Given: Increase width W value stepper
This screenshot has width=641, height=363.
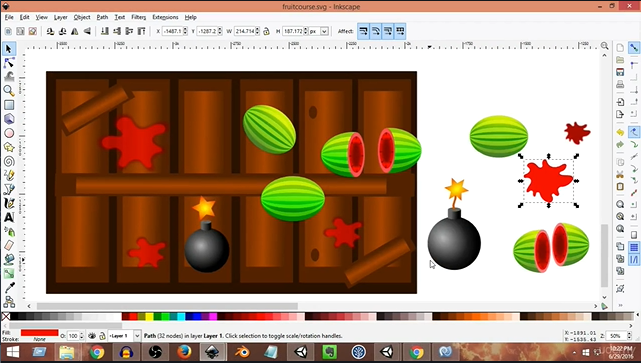Looking at the screenshot, I should [258, 29].
